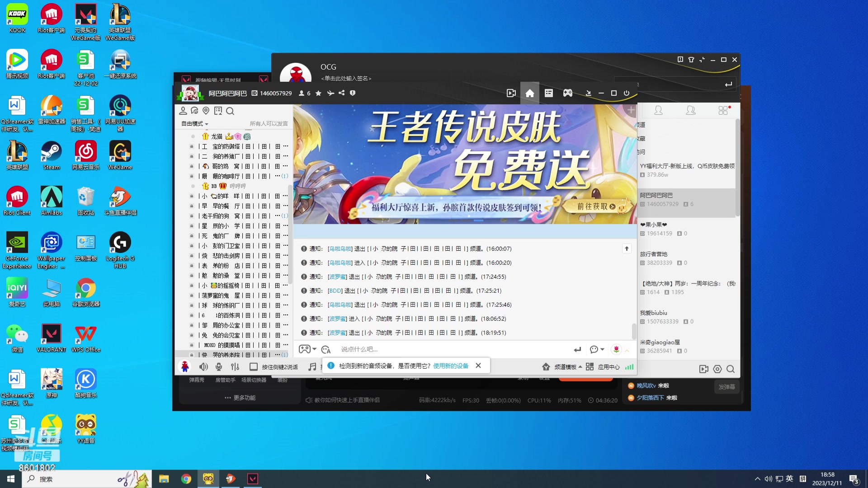This screenshot has width=868, height=488.
Task: Click the notice list scrollbar thumb
Action: tap(634, 331)
